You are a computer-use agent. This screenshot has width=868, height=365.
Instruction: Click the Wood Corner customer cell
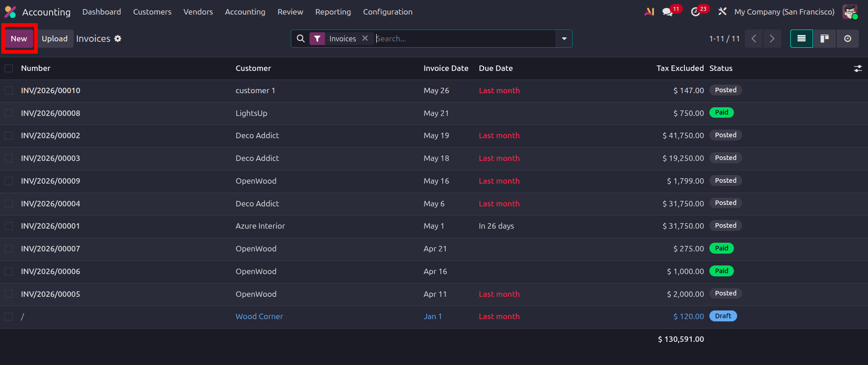click(x=259, y=316)
